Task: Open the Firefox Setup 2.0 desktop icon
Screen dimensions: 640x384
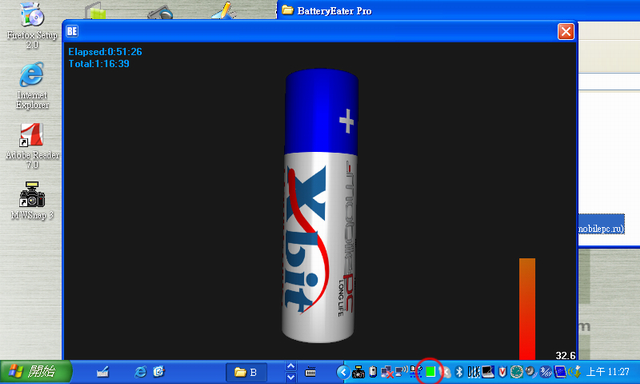Action: [32, 25]
